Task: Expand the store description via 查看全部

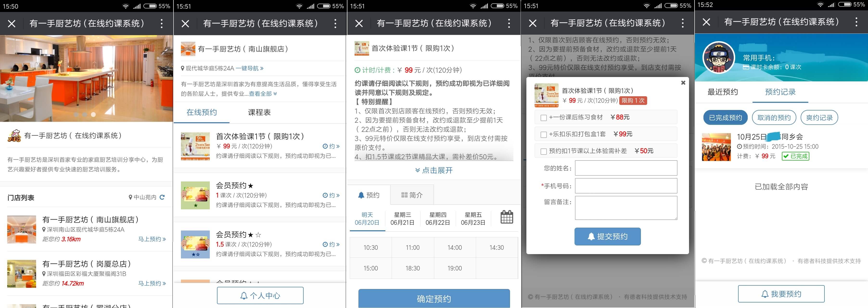Action: (x=263, y=94)
